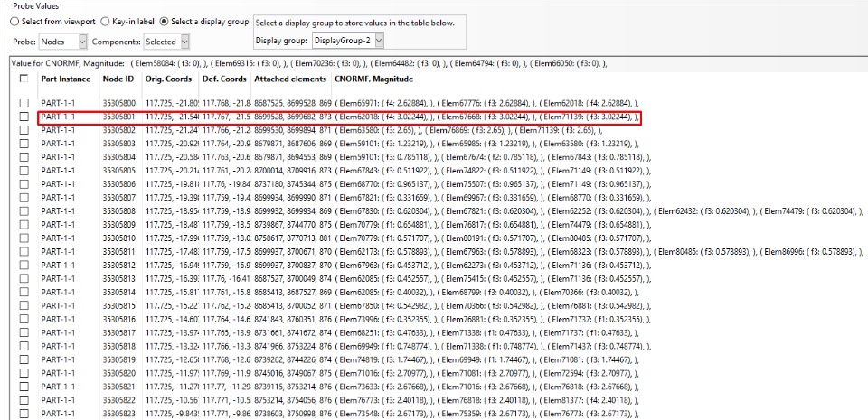Select Node ID cell 35305803
The height and width of the screenshot is (420, 868).
(x=119, y=144)
